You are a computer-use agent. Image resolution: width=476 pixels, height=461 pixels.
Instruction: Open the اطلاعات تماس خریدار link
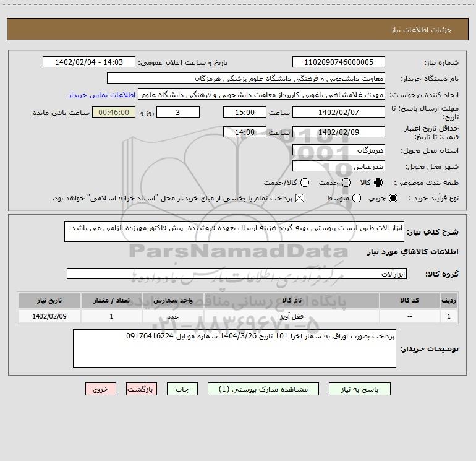coord(102,95)
